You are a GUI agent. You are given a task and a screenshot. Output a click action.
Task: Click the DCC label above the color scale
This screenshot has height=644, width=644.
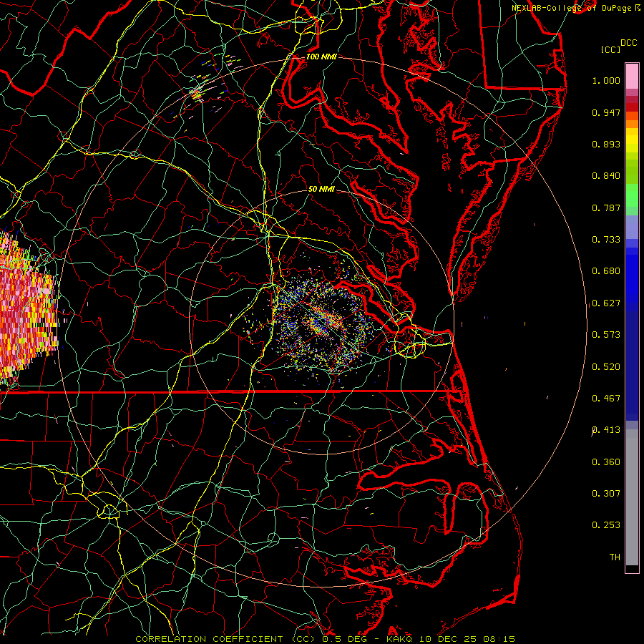coord(628,43)
